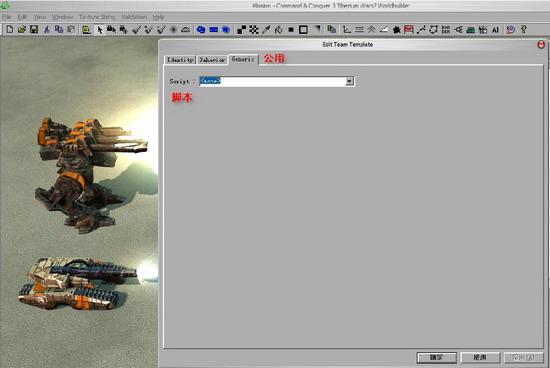Select the blue cloud-shaped toolbar icon
Image resolution: width=550 pixels, height=368 pixels.
click(201, 30)
